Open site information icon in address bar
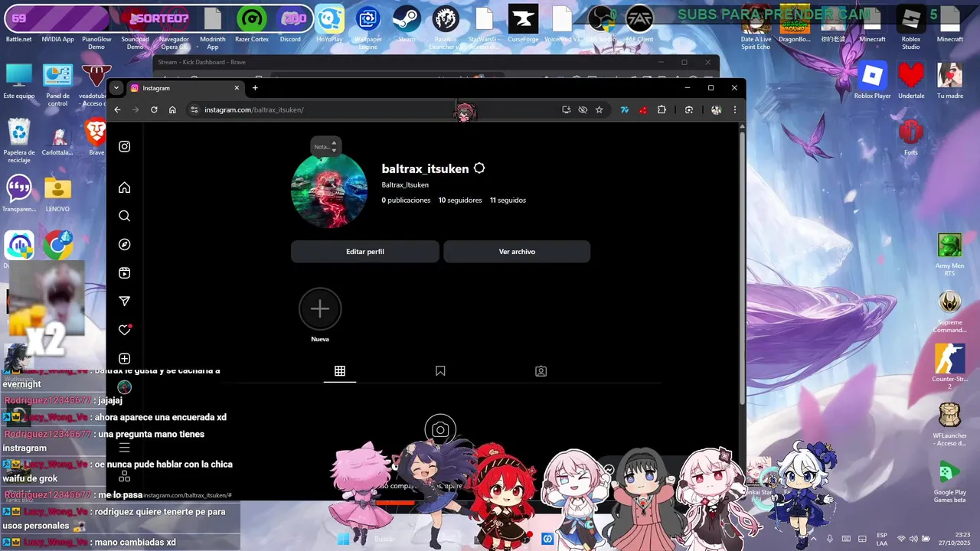 coord(194,109)
